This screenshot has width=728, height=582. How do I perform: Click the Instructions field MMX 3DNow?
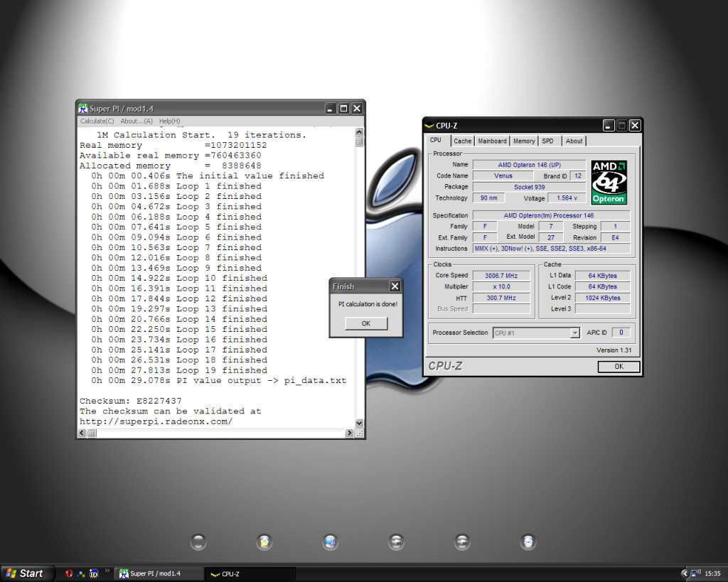tap(552, 249)
